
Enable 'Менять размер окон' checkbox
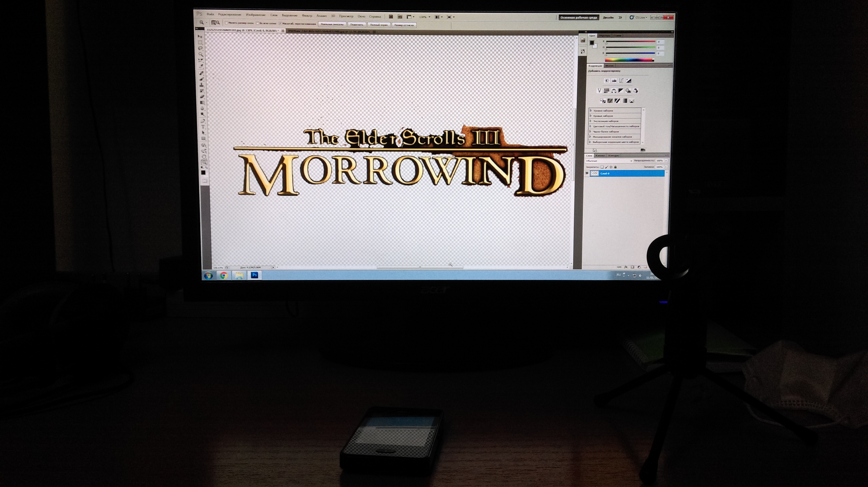coord(226,23)
